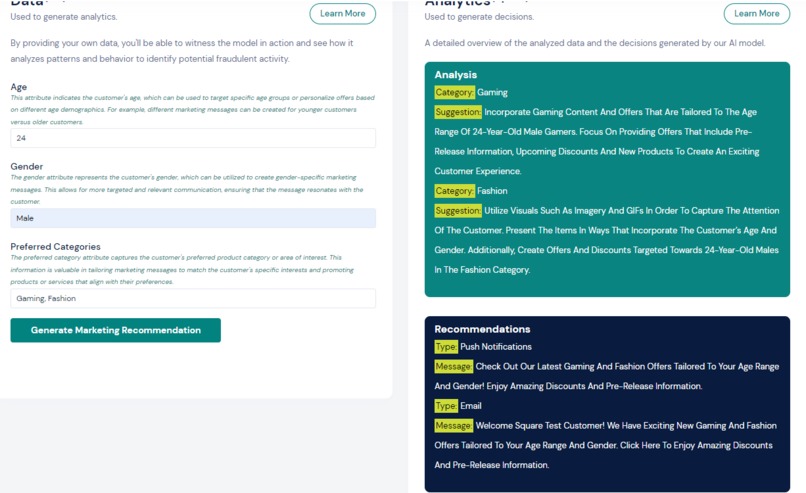Select the 'Push Notifications' text

[x=496, y=347]
